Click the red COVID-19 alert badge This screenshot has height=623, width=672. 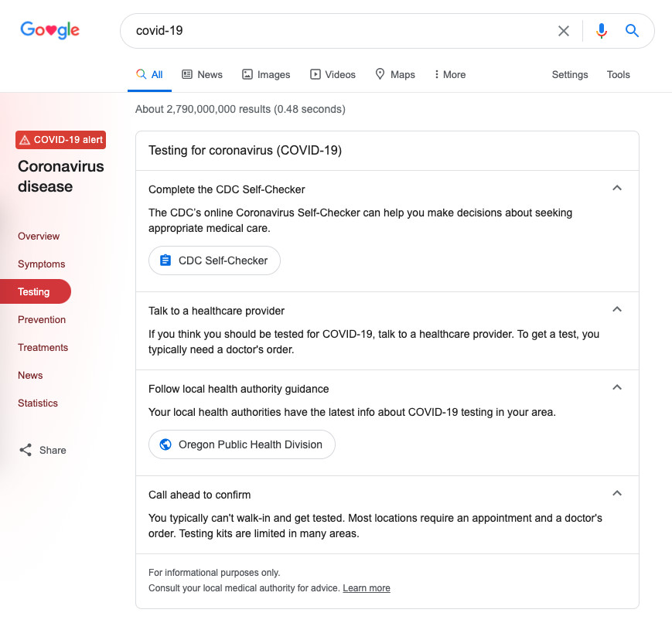61,140
